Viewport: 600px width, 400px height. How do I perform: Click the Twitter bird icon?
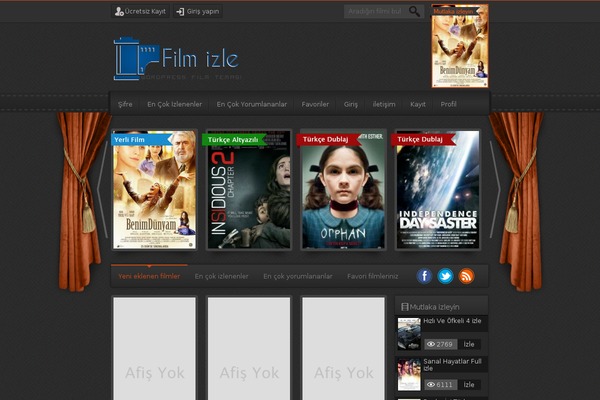445,276
